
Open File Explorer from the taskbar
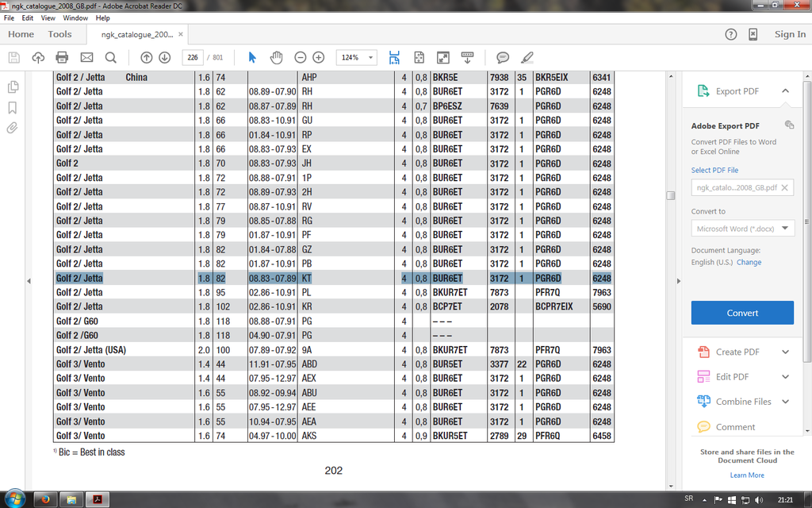71,500
